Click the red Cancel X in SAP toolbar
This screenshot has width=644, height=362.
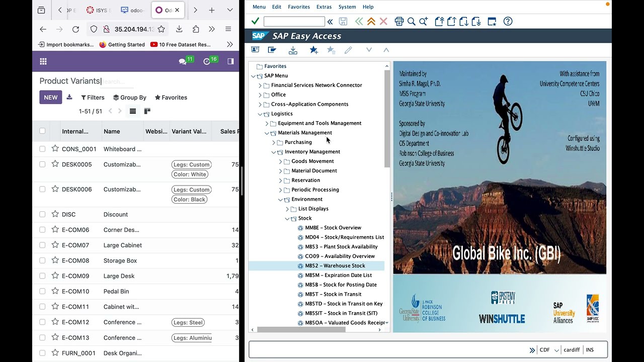coord(383,21)
